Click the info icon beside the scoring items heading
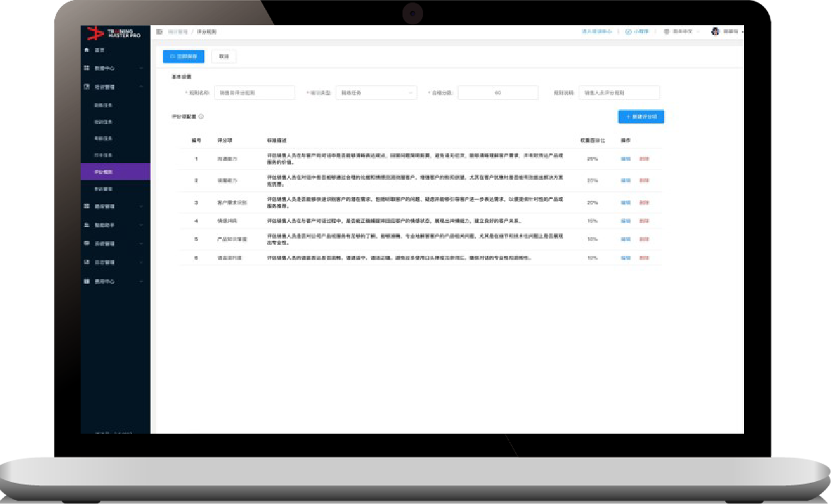The height and width of the screenshot is (504, 835). click(201, 116)
